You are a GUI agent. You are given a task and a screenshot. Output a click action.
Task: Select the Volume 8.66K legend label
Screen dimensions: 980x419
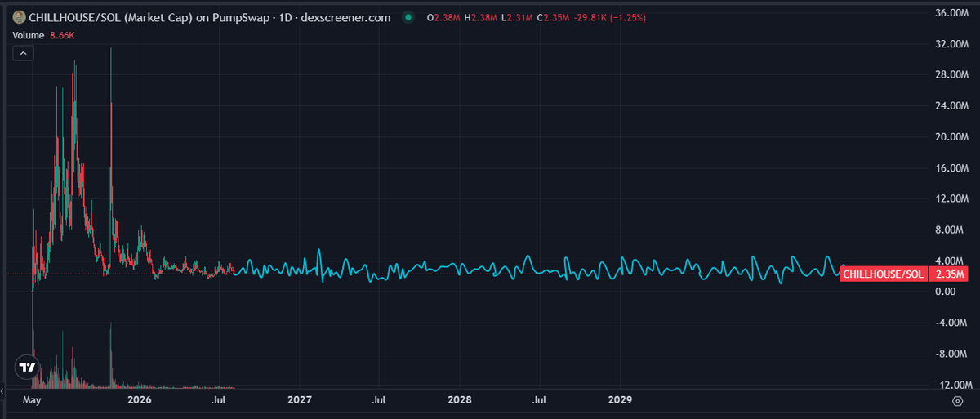point(42,35)
